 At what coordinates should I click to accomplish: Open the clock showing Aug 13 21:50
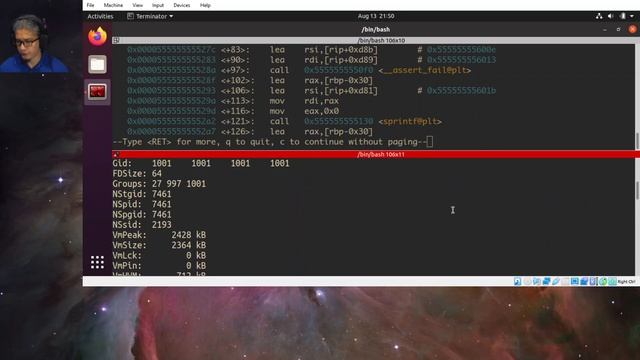pos(376,16)
